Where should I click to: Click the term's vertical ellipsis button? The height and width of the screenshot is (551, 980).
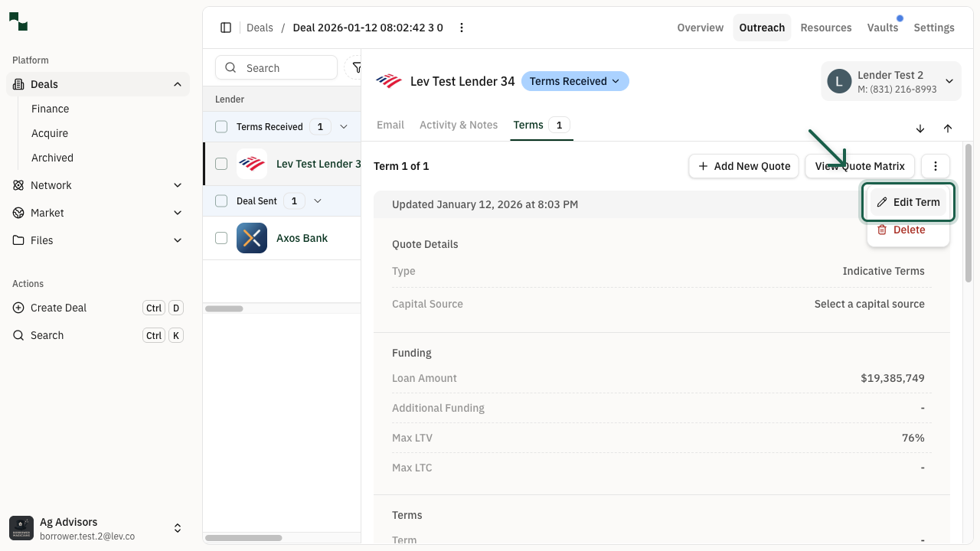tap(936, 166)
